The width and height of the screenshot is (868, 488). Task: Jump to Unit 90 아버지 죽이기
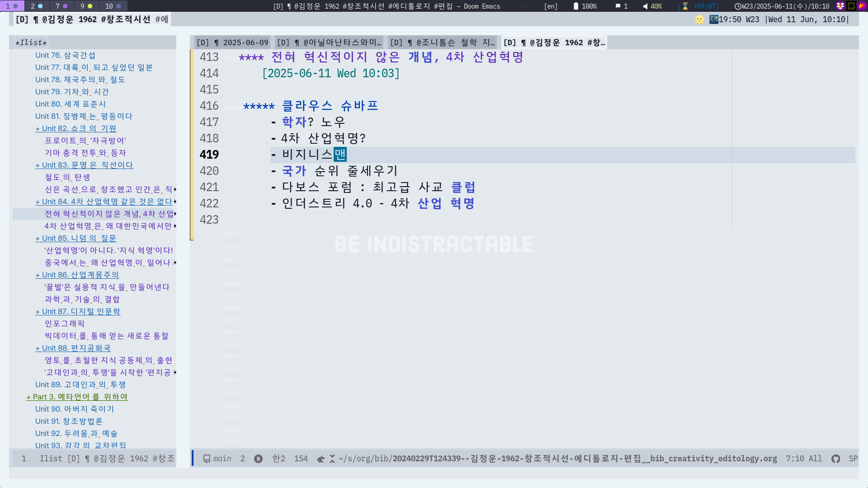click(75, 409)
